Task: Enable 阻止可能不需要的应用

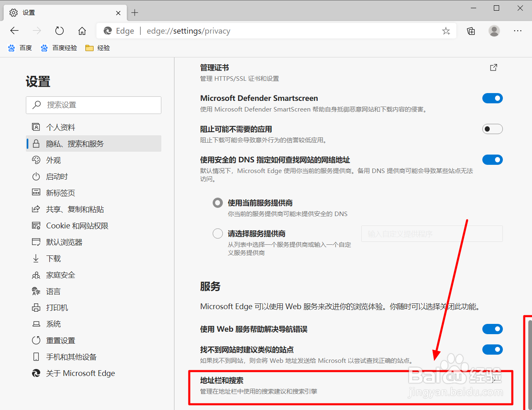Action: 492,129
